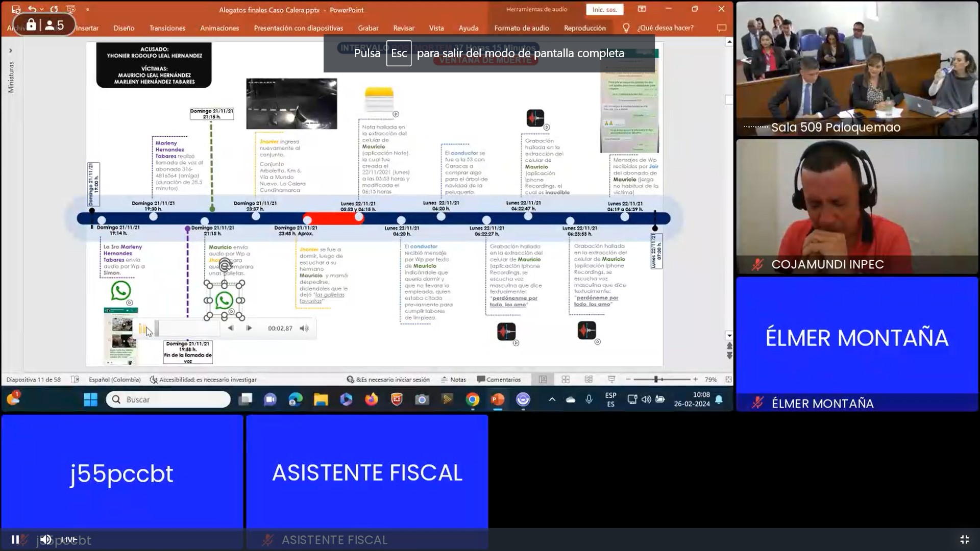Select the voice recording icon below 06:22:27 text
980x551 pixels.
[506, 332]
